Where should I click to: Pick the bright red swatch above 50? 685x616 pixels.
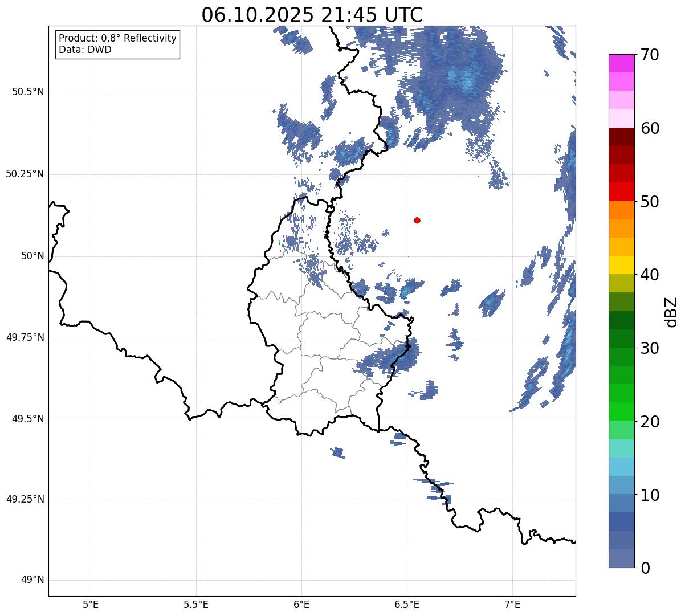click(622, 192)
